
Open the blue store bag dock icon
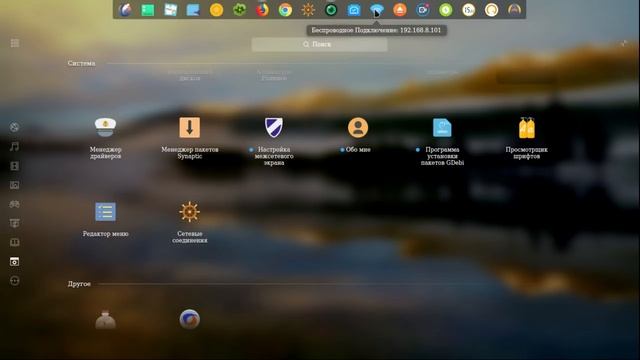coord(354,9)
